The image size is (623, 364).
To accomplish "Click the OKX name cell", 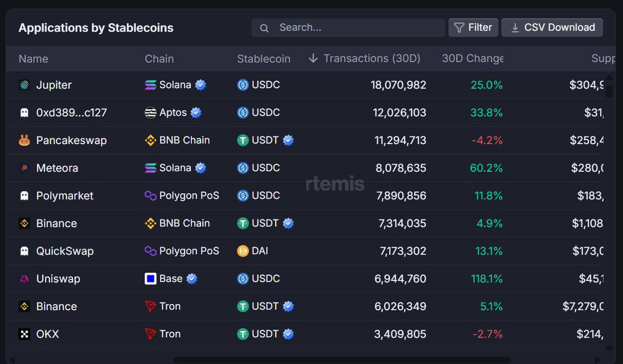I will 48,334.
